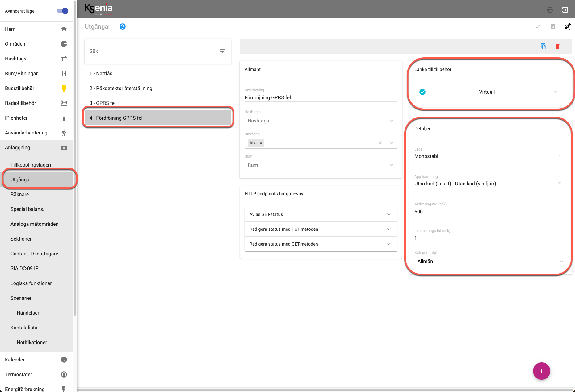Open the Kategori (utg) dropdown

[561, 261]
